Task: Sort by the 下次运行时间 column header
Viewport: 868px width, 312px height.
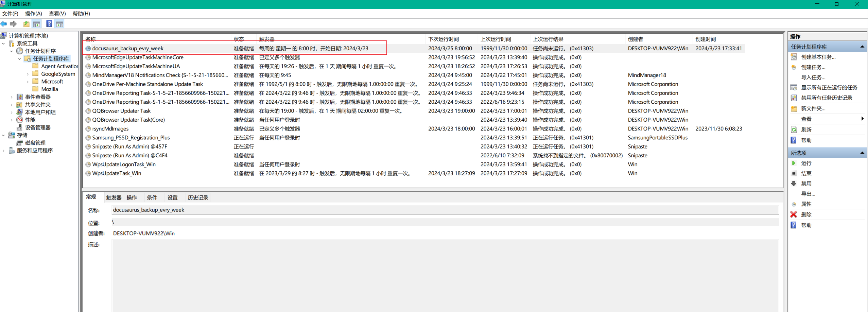Action: click(452, 39)
